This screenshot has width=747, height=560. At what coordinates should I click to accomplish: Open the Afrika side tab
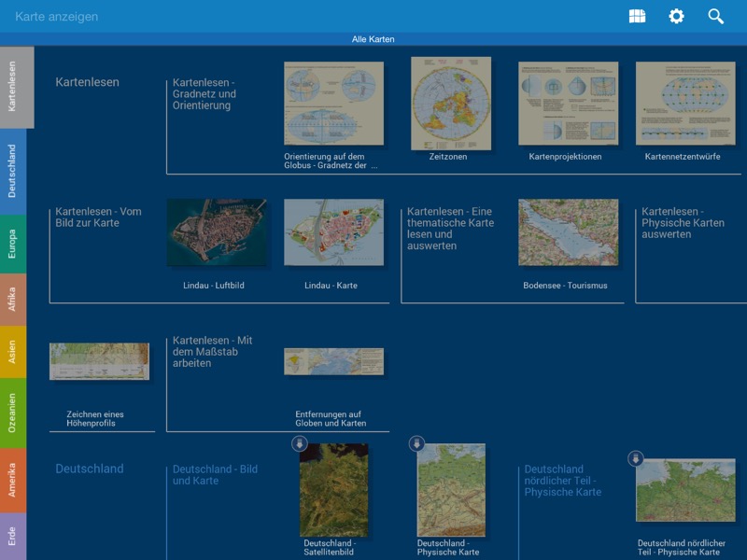(12, 300)
